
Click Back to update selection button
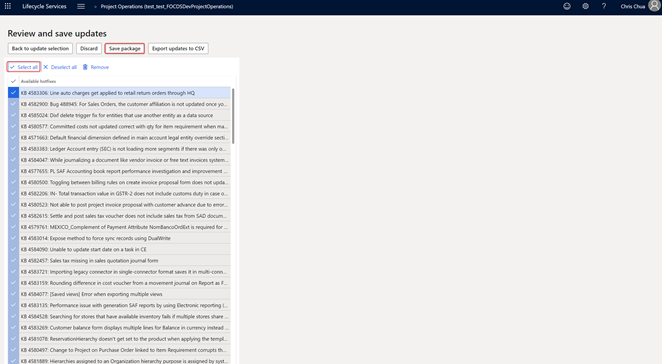[40, 49]
